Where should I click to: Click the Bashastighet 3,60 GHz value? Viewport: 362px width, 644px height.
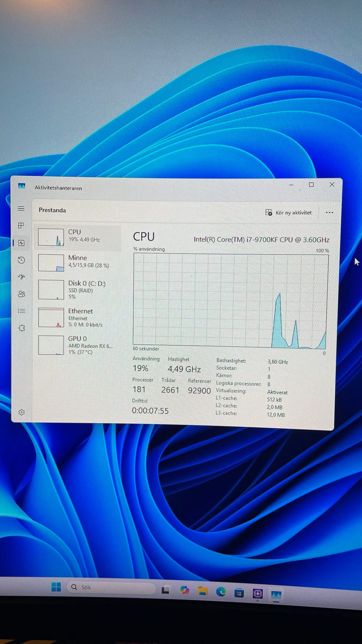pyautogui.click(x=278, y=362)
